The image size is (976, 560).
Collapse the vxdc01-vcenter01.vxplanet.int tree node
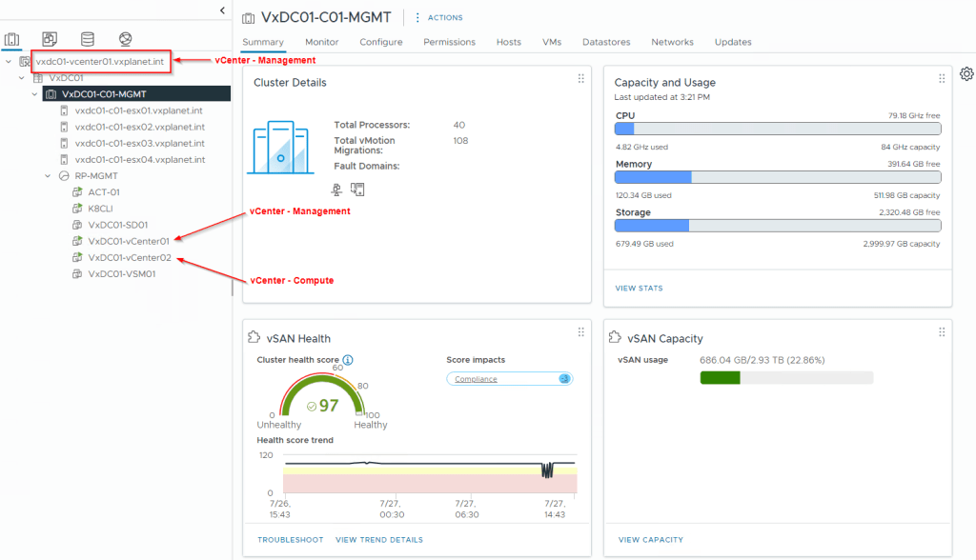click(9, 62)
